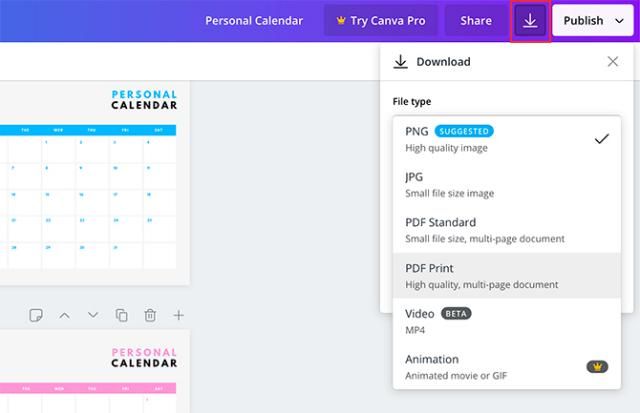Select the blue Personal Calendar page

point(95,182)
